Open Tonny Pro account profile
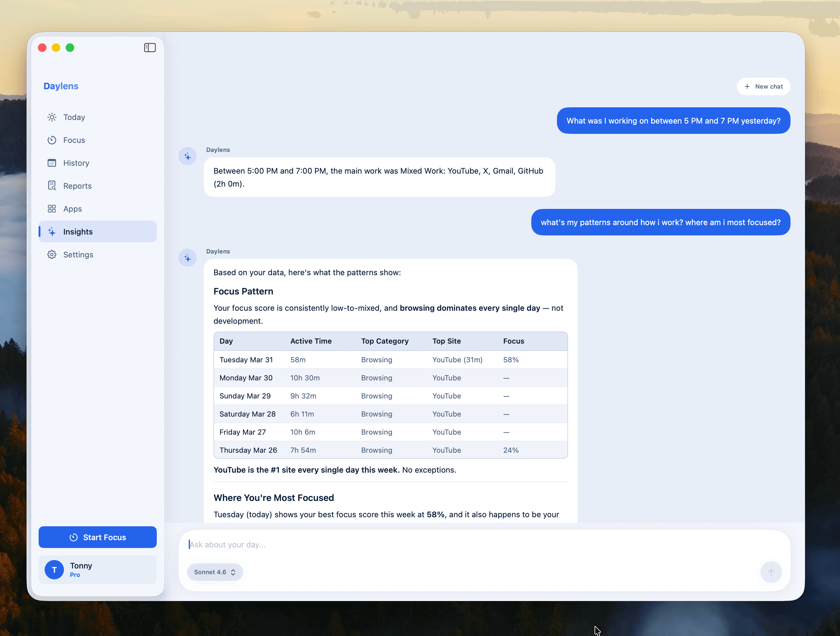840x636 pixels. click(98, 570)
